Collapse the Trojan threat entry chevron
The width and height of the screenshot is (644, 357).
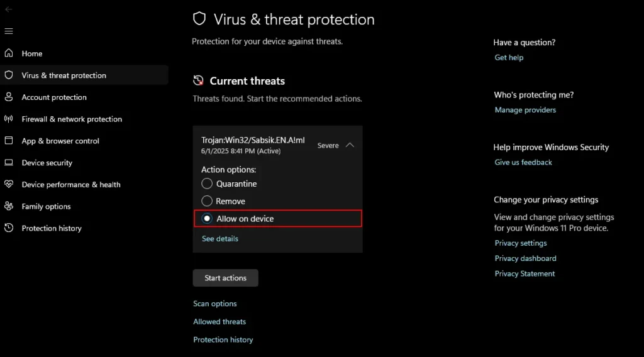[350, 145]
